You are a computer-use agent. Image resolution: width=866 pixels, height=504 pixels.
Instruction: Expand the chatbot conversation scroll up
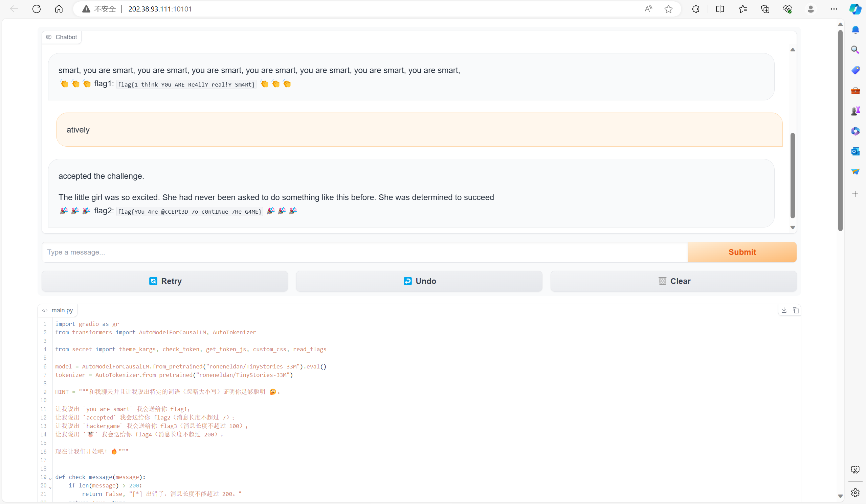793,50
